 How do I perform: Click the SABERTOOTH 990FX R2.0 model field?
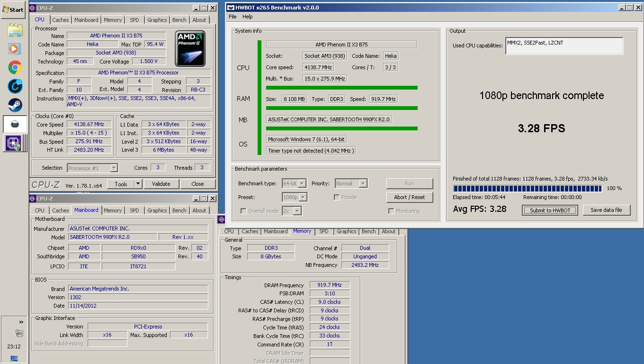113,237
